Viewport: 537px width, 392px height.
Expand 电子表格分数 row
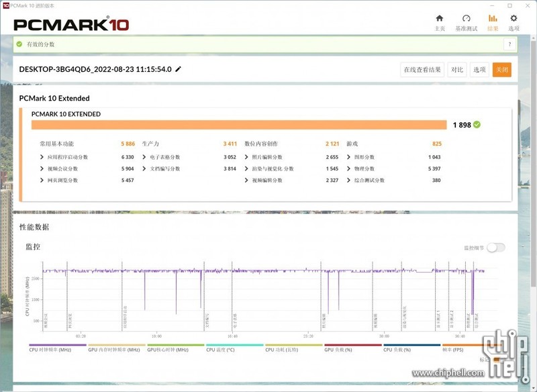tap(144, 157)
